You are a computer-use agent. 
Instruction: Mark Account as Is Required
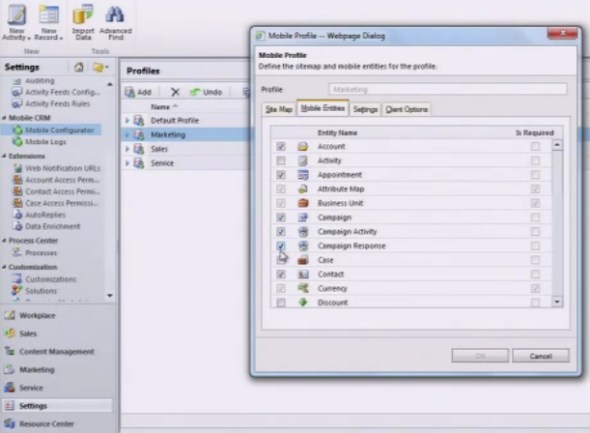click(x=535, y=146)
